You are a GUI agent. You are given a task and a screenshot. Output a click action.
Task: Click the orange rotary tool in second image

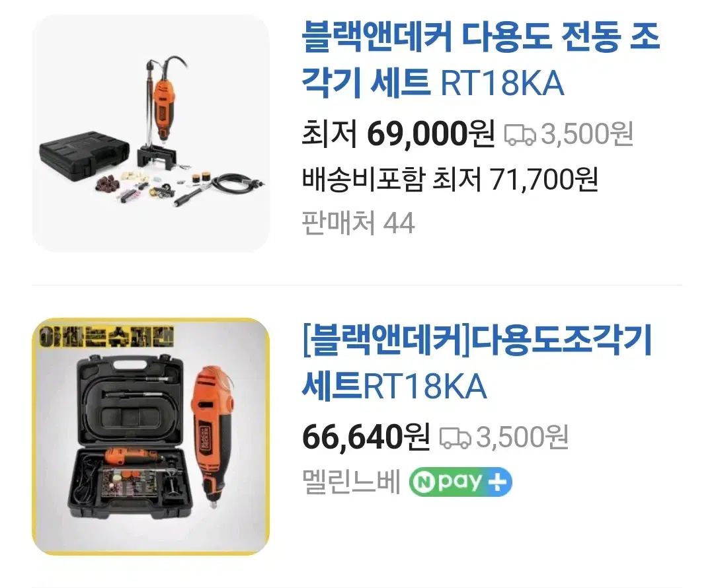(x=213, y=437)
